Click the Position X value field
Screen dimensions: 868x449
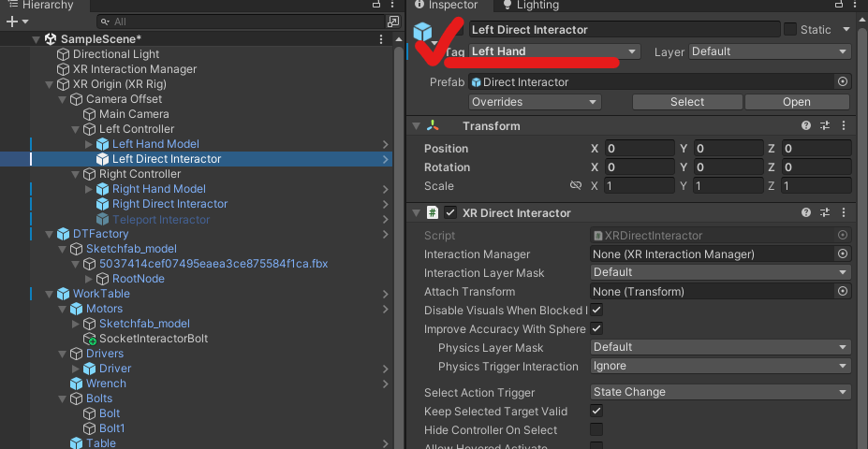click(x=639, y=148)
